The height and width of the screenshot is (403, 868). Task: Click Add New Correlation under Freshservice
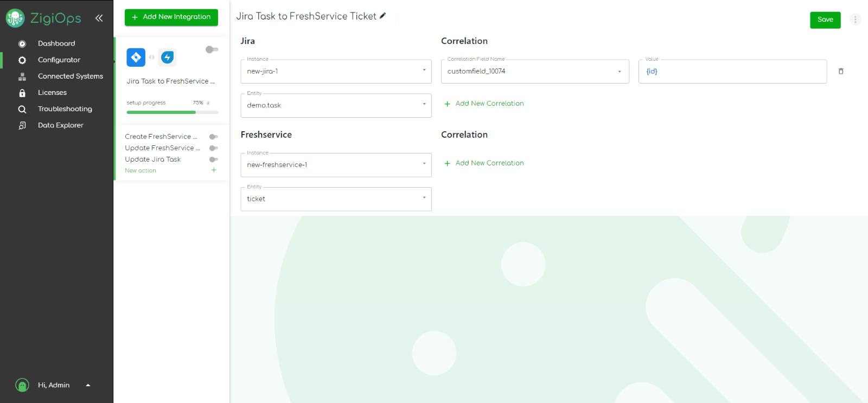483,163
